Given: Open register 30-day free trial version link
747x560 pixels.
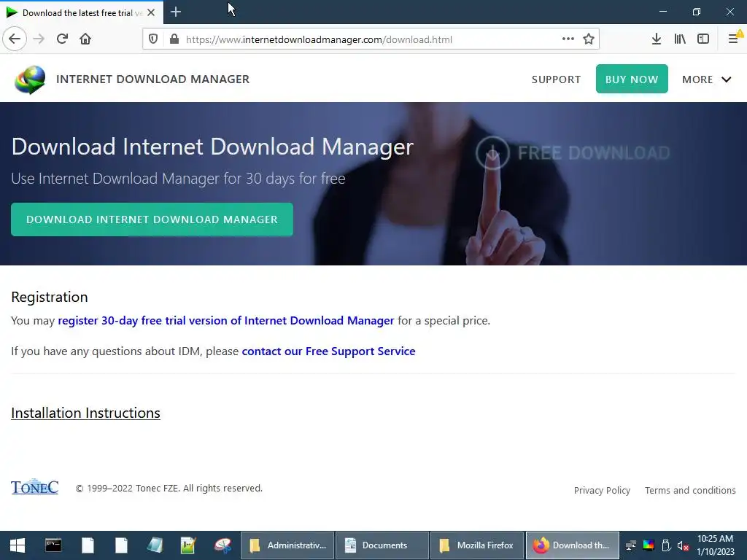Looking at the screenshot, I should pos(226,321).
